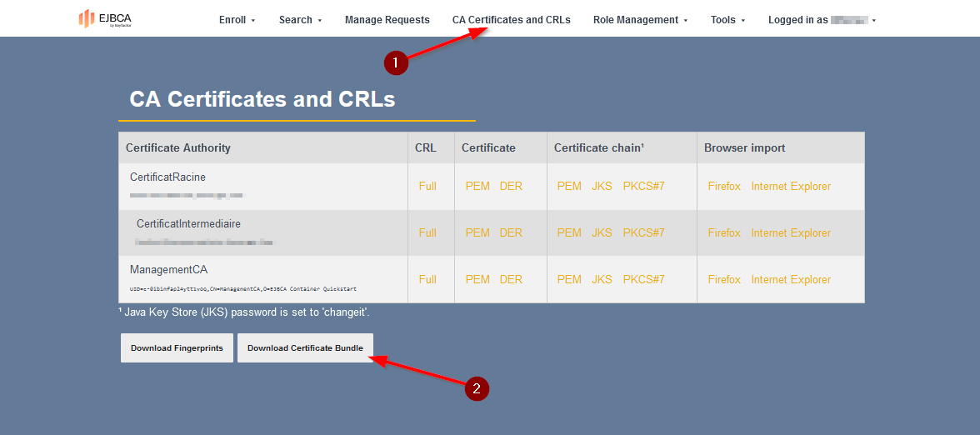Open Manage Requests page
This screenshot has height=435, width=980.
(x=387, y=20)
